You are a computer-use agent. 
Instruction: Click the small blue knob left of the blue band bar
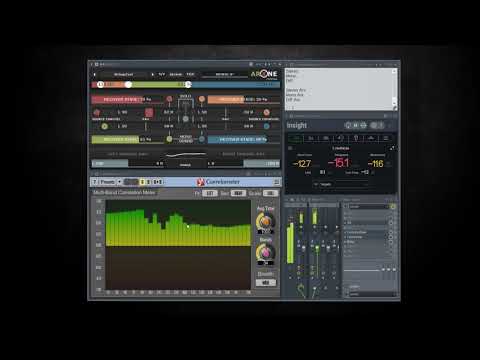click(x=202, y=139)
